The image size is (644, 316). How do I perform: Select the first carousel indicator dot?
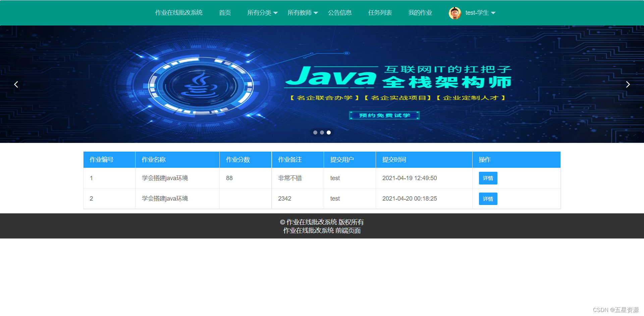pyautogui.click(x=315, y=133)
